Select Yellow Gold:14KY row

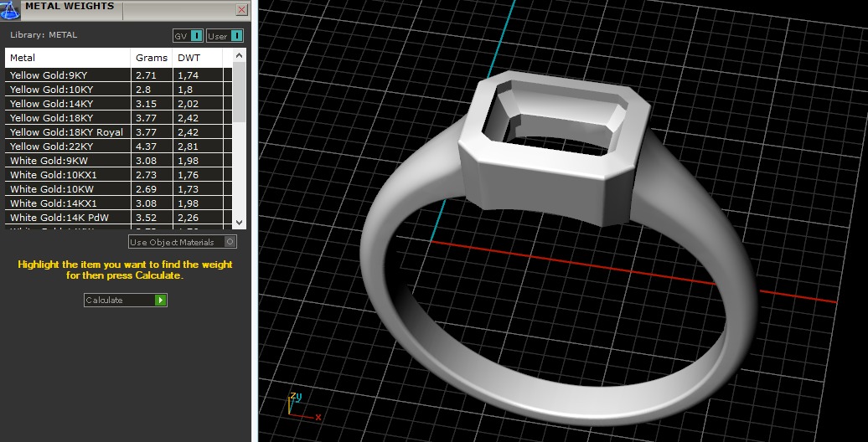click(x=118, y=104)
